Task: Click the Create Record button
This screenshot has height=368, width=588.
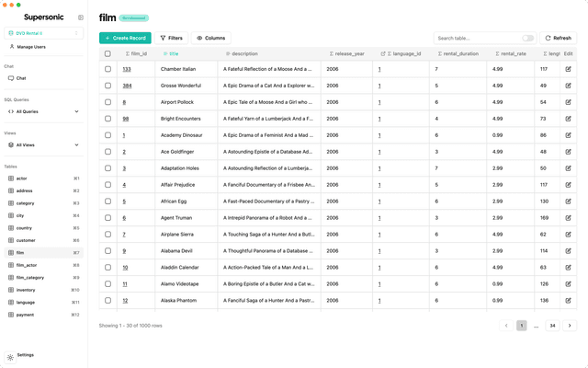Action: 125,39
